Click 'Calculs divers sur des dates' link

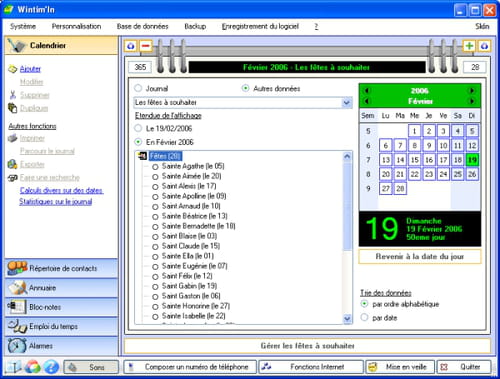click(x=61, y=190)
